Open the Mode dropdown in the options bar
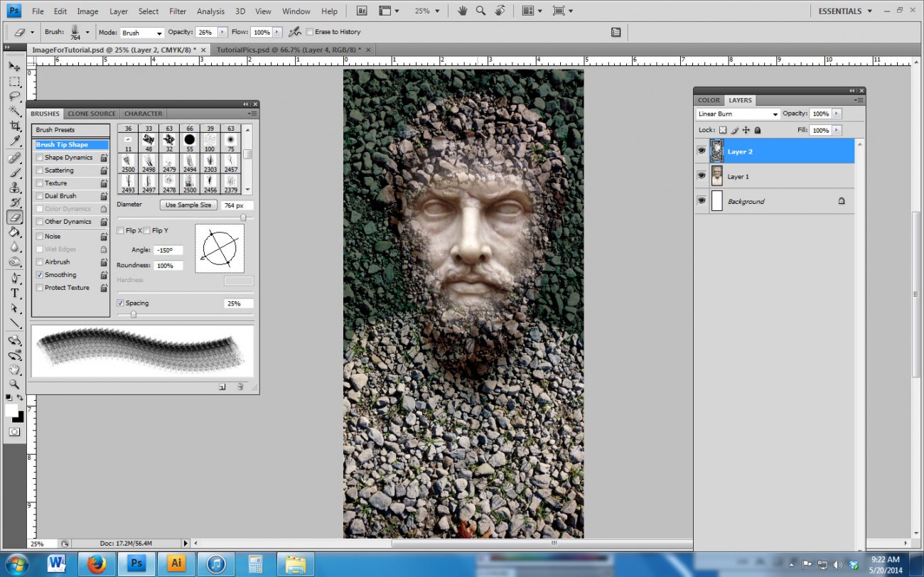924x577 pixels. coord(141,32)
